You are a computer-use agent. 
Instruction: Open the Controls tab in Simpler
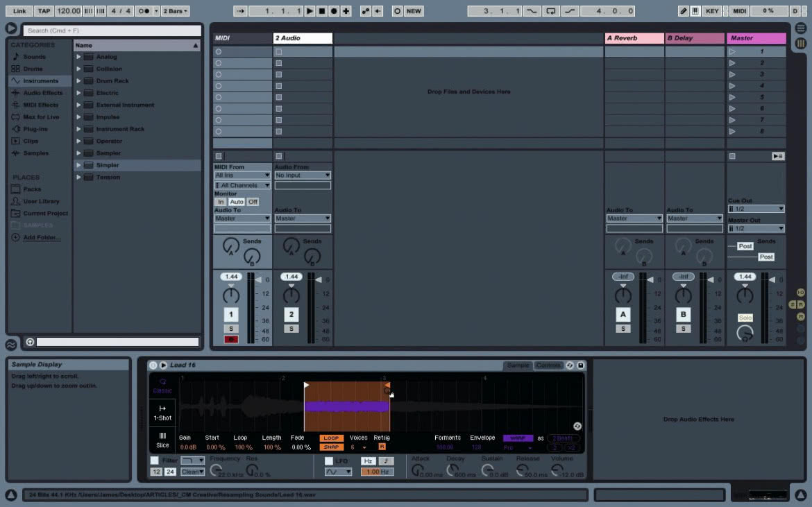[548, 366]
